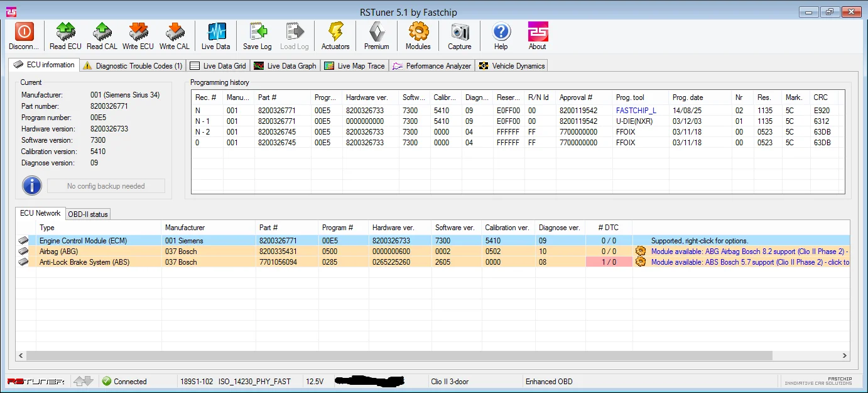Click ISO_14230_PHY_FAST in status bar
The height and width of the screenshot is (393, 868).
click(x=254, y=381)
